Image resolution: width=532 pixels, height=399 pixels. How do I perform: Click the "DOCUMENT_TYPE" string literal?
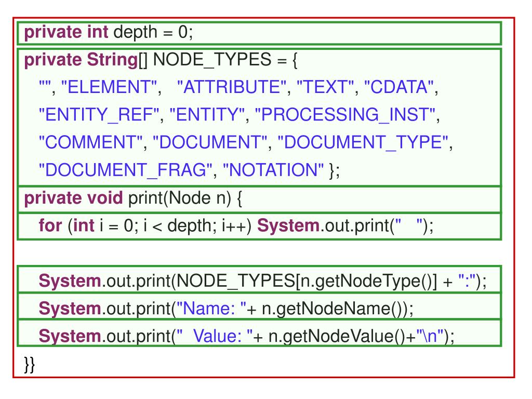[x=363, y=142]
